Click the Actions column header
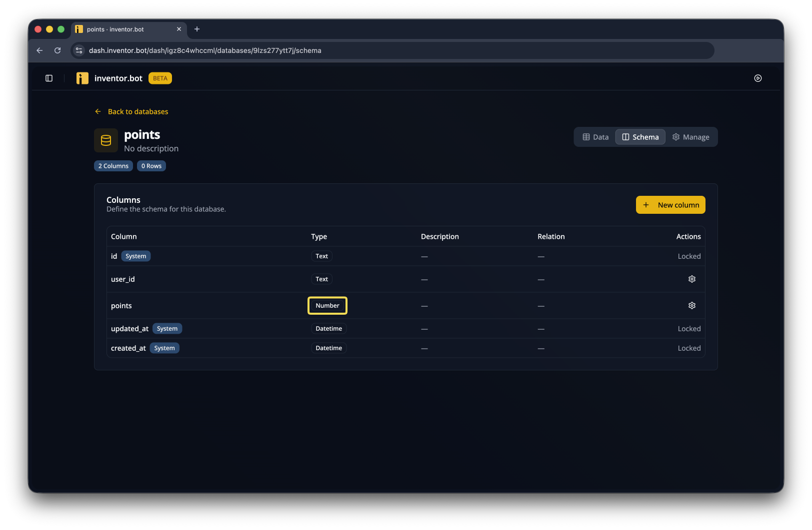Viewport: 812px width, 530px height. (688, 237)
